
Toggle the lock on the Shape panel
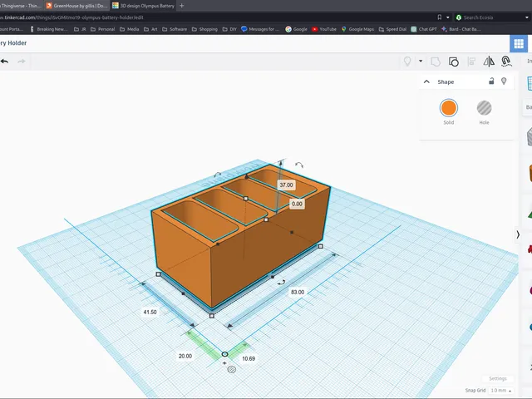click(491, 81)
